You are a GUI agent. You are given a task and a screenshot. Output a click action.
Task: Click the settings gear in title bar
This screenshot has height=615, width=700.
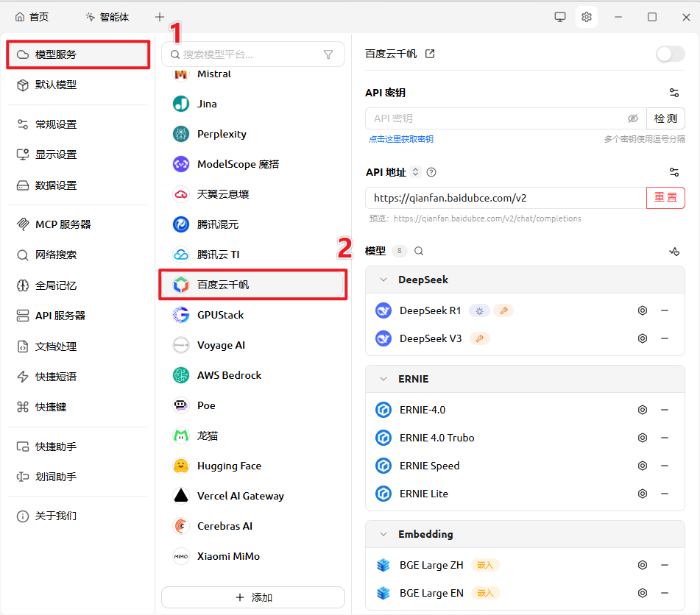coord(586,17)
